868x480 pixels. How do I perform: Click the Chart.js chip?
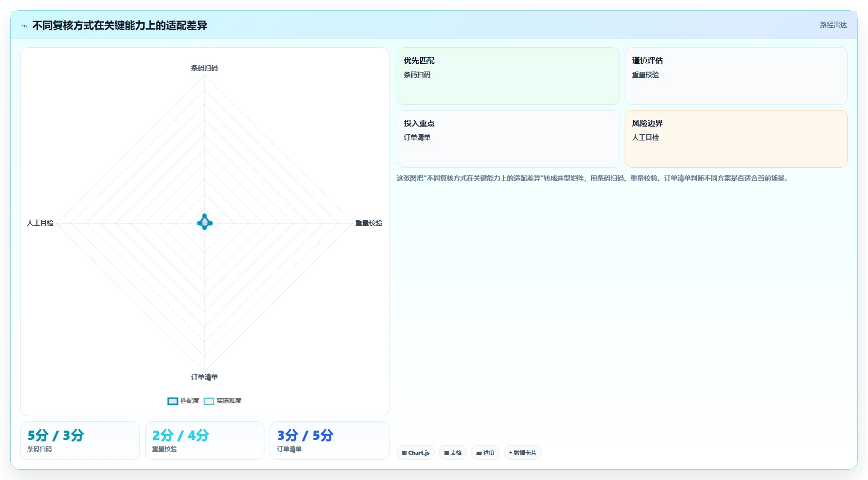coord(416,453)
